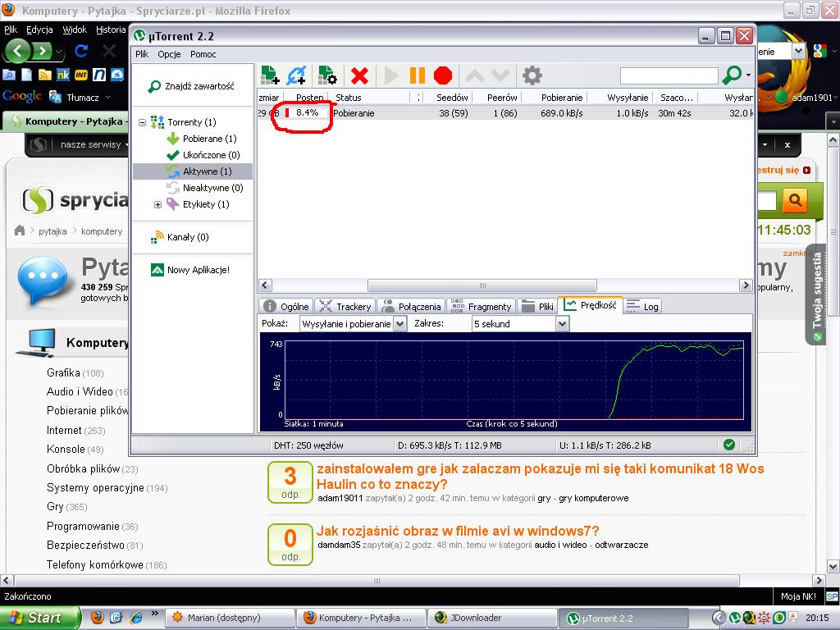Click the Add Torrent from URL icon

coord(296,75)
